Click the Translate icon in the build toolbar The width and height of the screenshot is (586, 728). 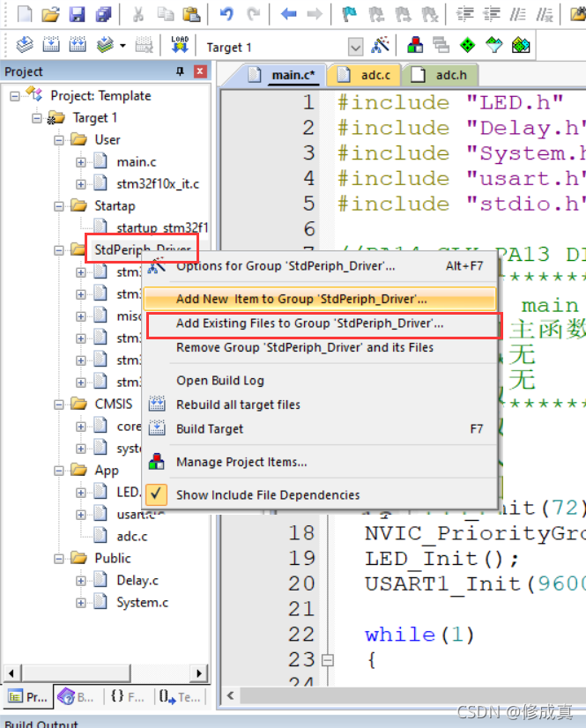pyautogui.click(x=24, y=45)
